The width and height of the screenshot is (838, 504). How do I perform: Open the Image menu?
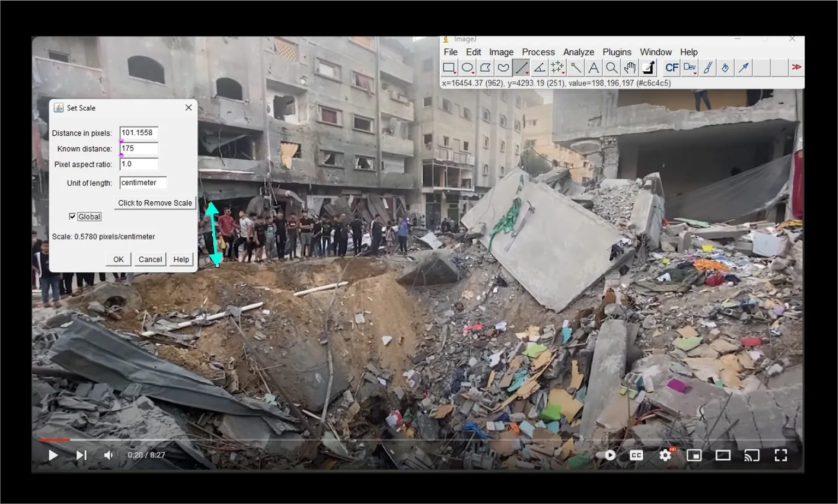[501, 52]
